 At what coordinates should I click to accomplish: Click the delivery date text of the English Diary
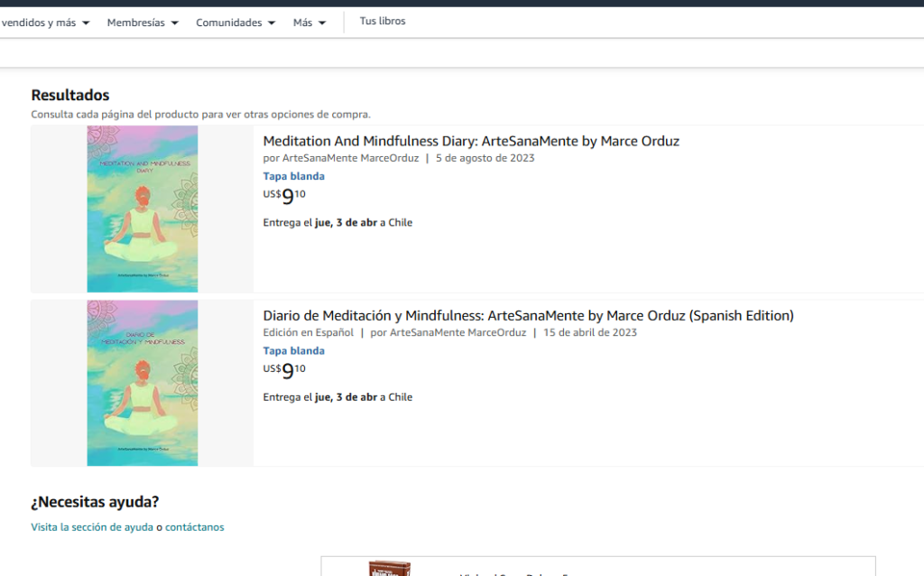click(x=337, y=223)
